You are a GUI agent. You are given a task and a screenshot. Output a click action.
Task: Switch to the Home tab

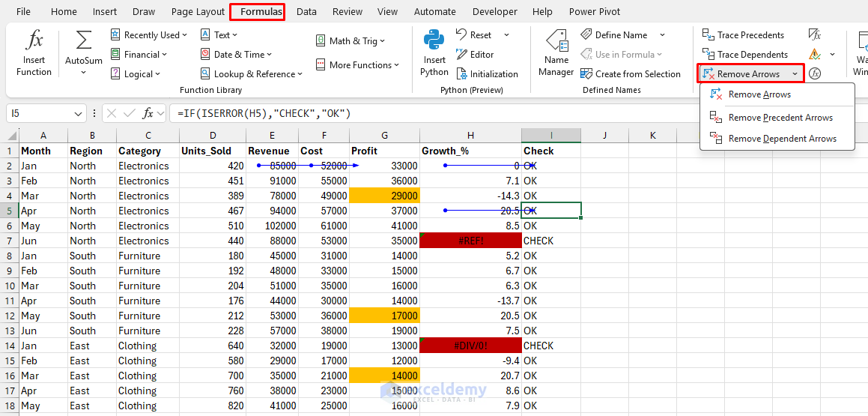pos(64,12)
